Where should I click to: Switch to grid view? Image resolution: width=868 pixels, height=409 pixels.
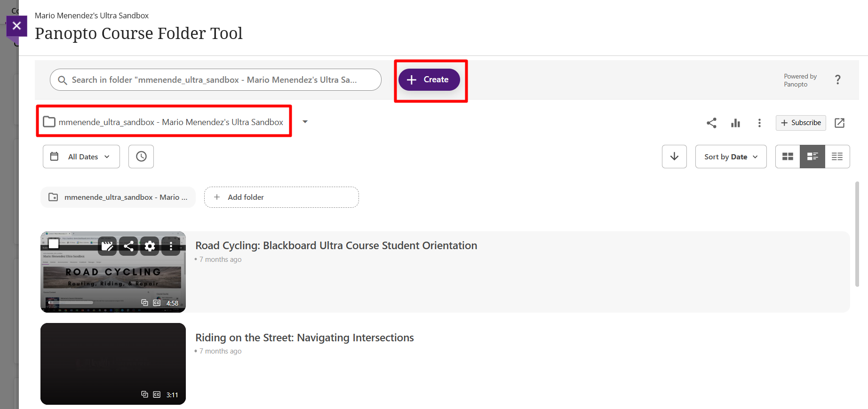788,157
